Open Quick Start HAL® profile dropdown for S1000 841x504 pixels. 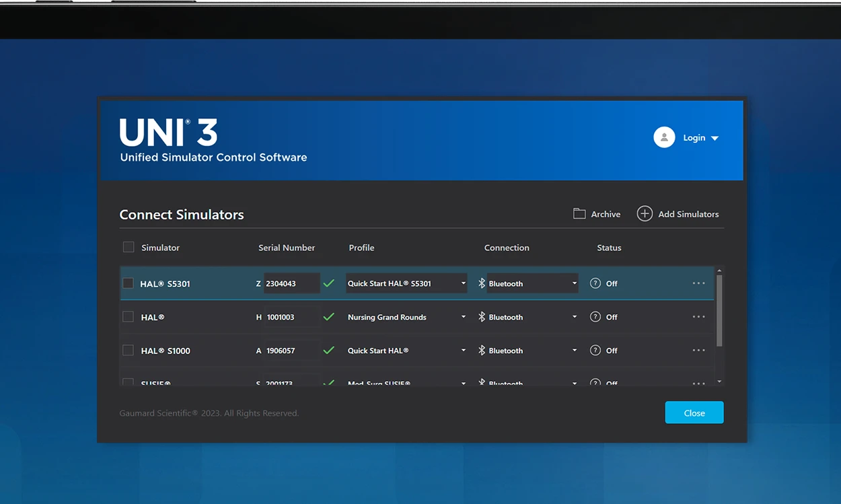[x=406, y=351]
